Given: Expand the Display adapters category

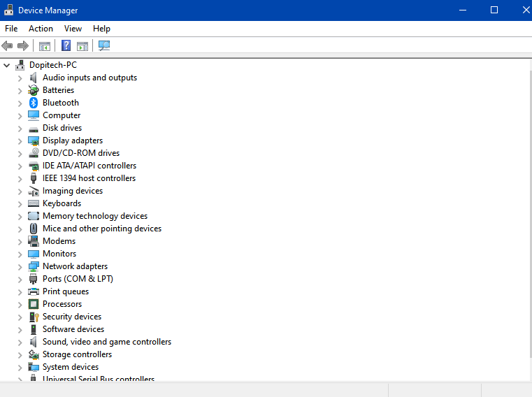Looking at the screenshot, I should [20, 140].
